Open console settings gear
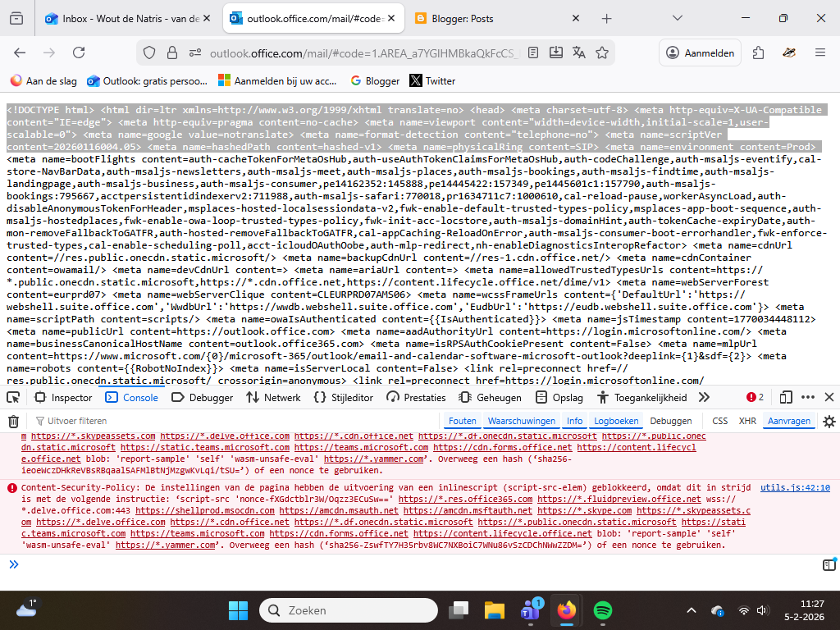The image size is (840, 630). (x=829, y=421)
